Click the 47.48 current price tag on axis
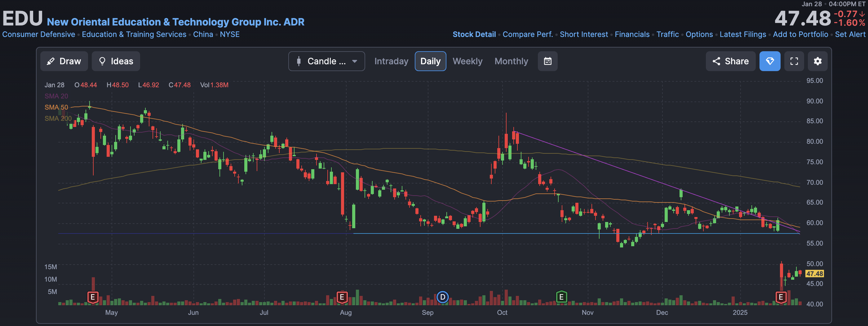Viewport: 868px width, 326px height. [814, 274]
